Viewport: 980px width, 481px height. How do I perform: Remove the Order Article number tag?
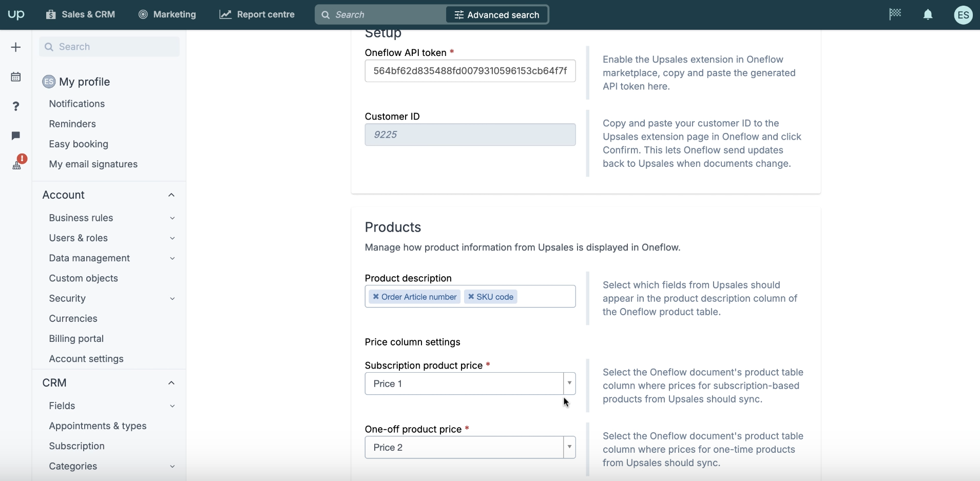point(376,297)
